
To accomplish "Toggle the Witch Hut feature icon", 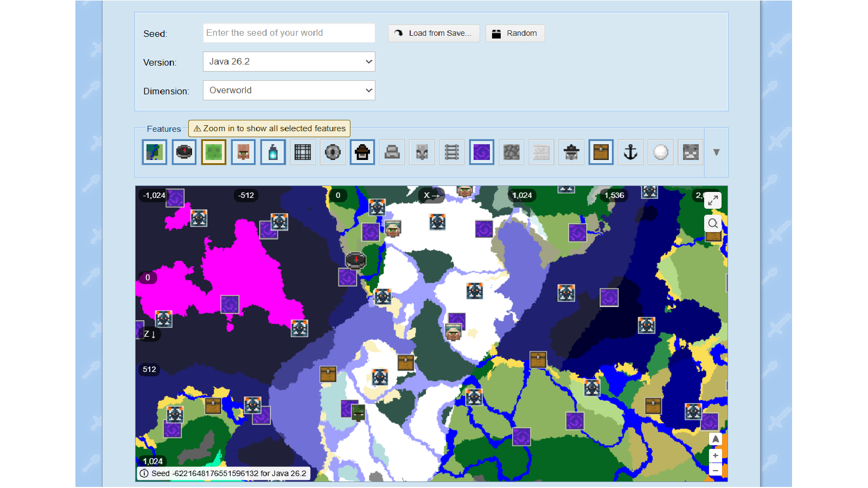I will 362,152.
